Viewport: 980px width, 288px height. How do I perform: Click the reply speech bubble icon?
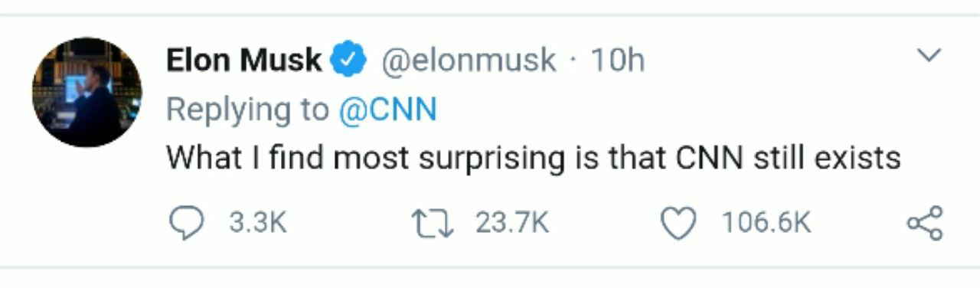pyautogui.click(x=186, y=223)
